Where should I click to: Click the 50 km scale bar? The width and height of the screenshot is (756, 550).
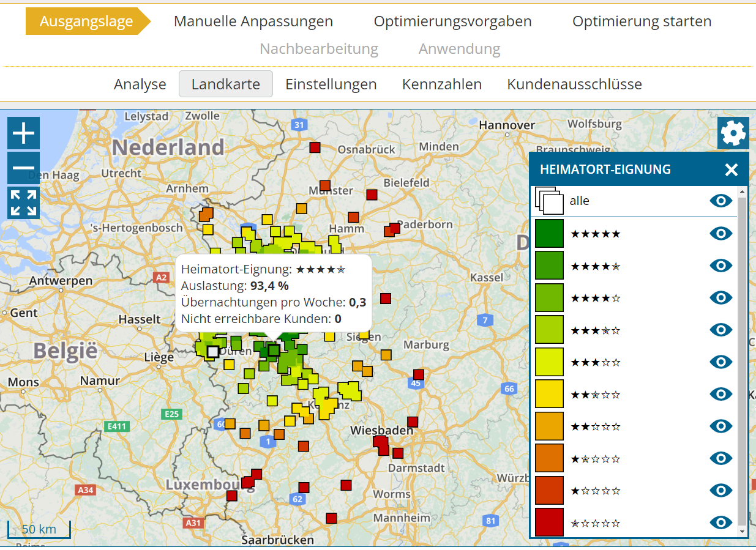(39, 529)
